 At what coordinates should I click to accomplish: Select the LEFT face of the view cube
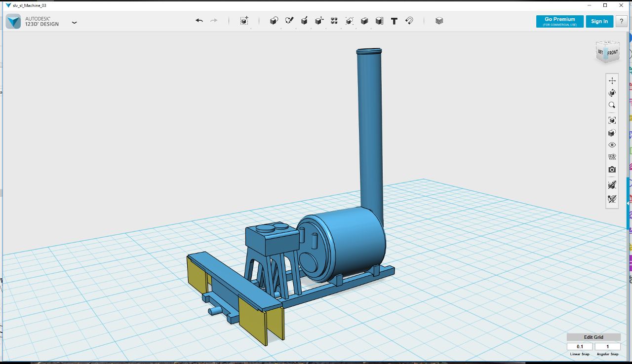click(x=600, y=51)
